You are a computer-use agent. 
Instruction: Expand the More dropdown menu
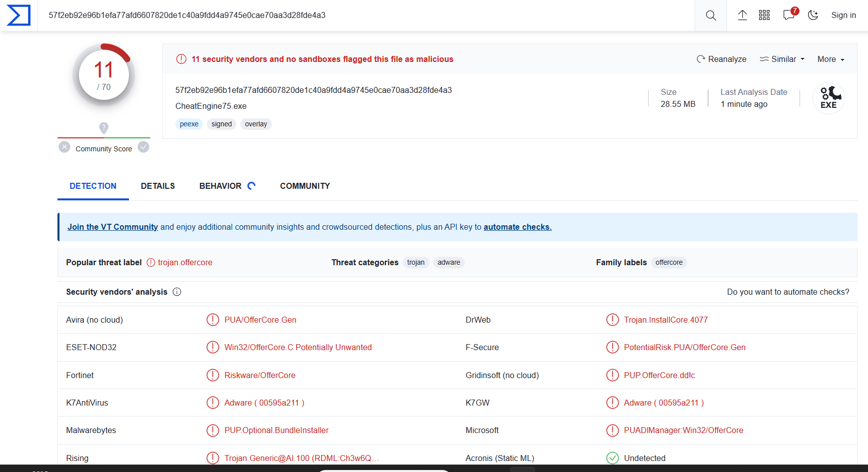831,59
